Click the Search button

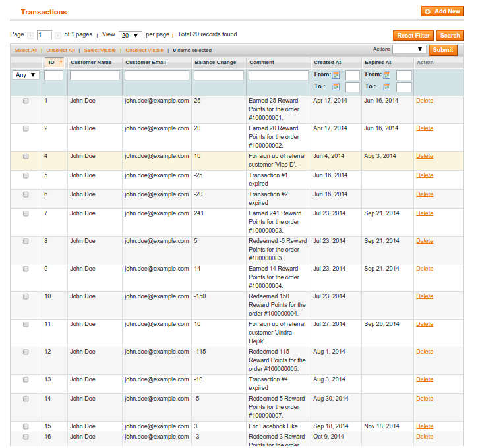(450, 36)
